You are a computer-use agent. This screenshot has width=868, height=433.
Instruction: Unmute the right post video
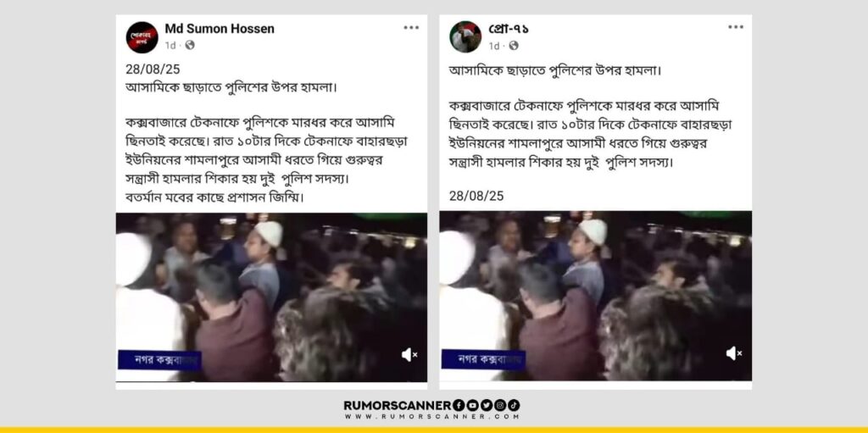[x=734, y=353]
